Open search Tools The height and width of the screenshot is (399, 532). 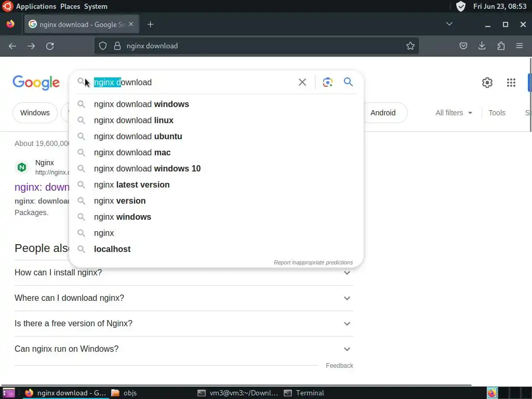(x=497, y=113)
